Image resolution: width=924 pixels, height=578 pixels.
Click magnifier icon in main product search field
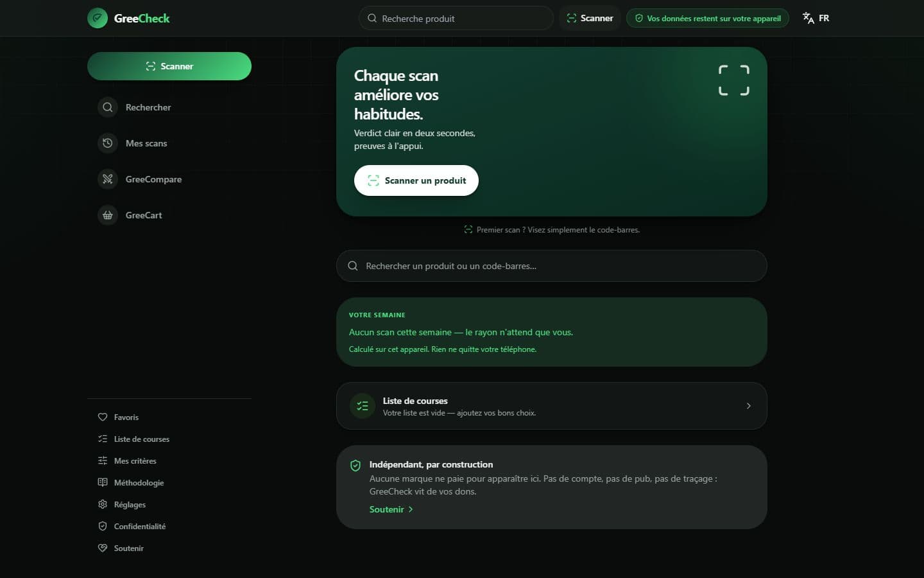tap(353, 266)
